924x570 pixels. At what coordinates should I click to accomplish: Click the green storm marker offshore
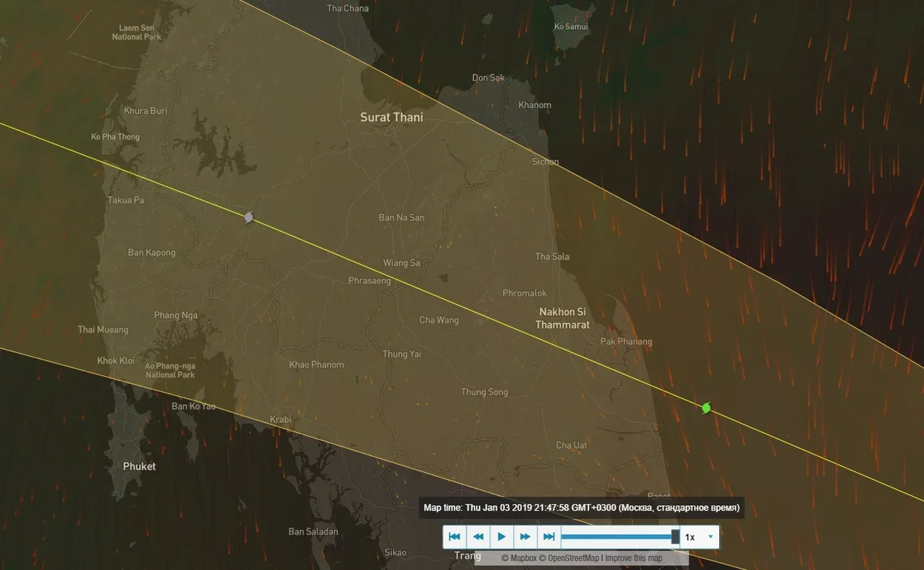[x=706, y=407]
